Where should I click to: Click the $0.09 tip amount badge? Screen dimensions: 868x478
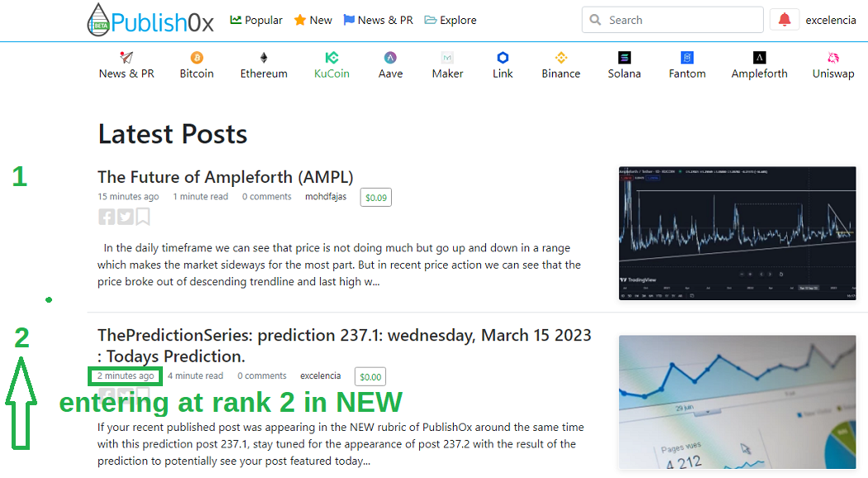(376, 198)
